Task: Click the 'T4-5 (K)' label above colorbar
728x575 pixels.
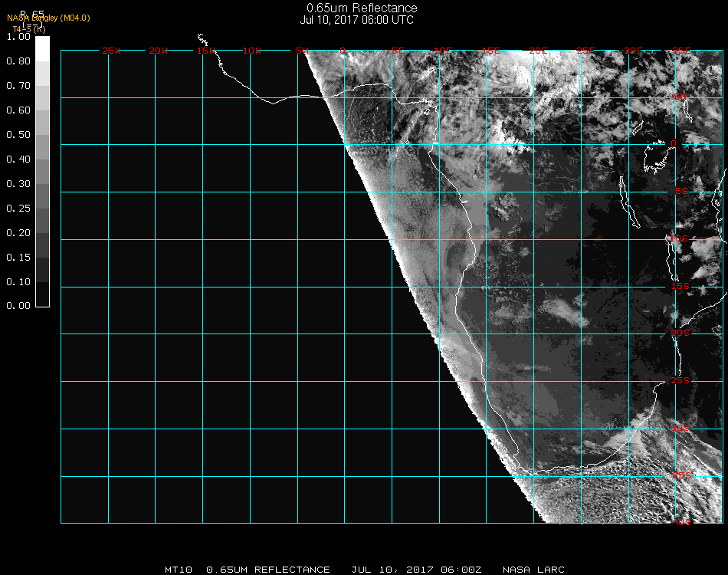Action: click(29, 29)
